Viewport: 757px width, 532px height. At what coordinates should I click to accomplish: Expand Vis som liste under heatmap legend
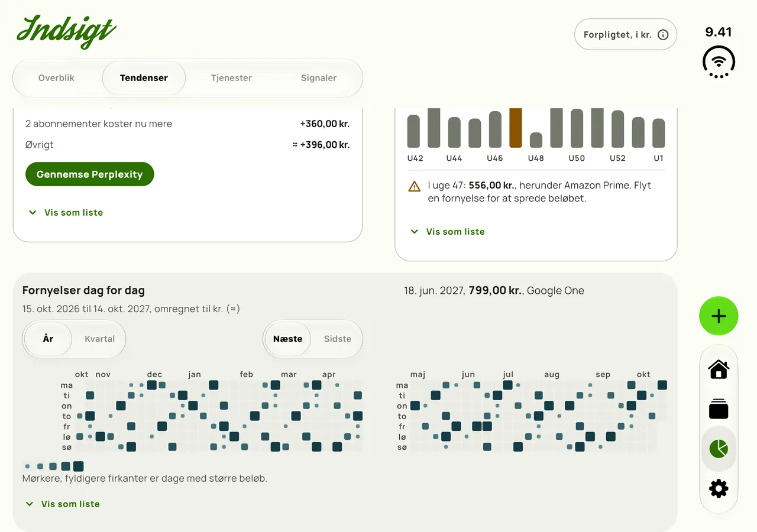click(x=63, y=504)
